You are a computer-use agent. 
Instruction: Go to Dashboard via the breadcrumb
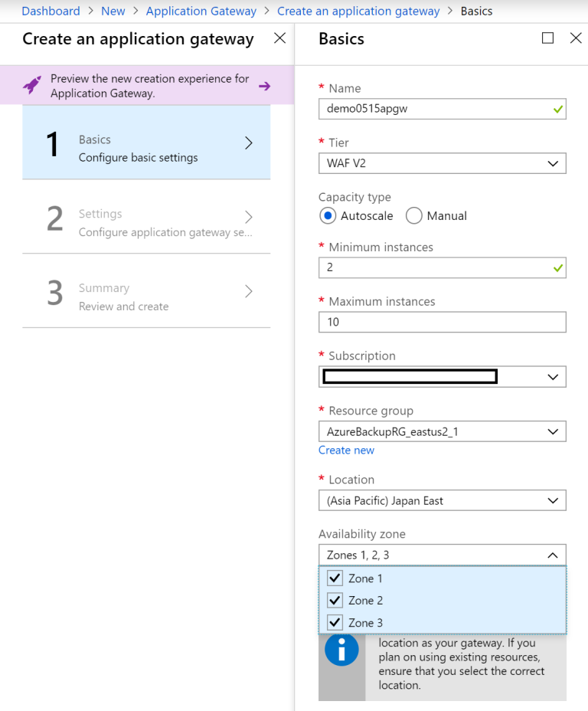click(51, 11)
